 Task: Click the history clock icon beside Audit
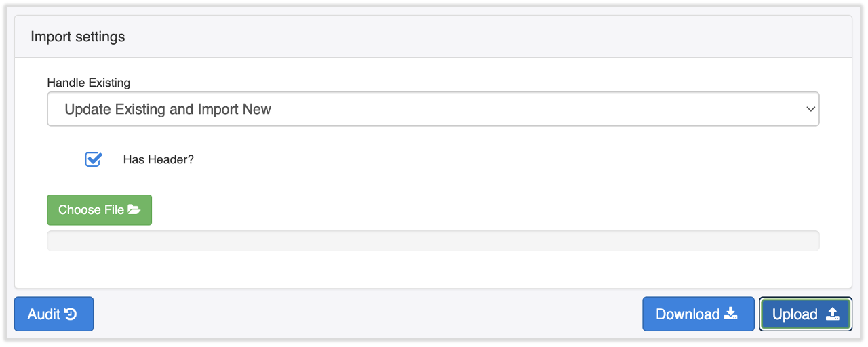tap(71, 314)
